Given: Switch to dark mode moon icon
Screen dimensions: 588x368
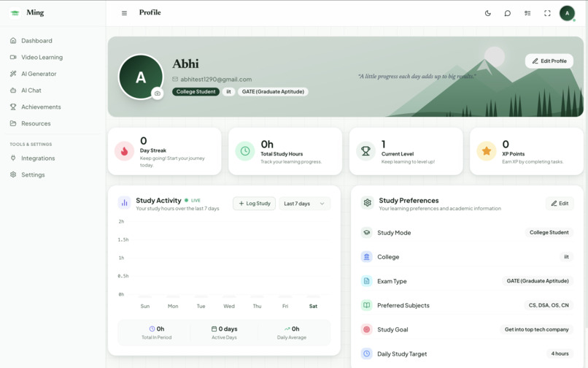Looking at the screenshot, I should pos(488,13).
